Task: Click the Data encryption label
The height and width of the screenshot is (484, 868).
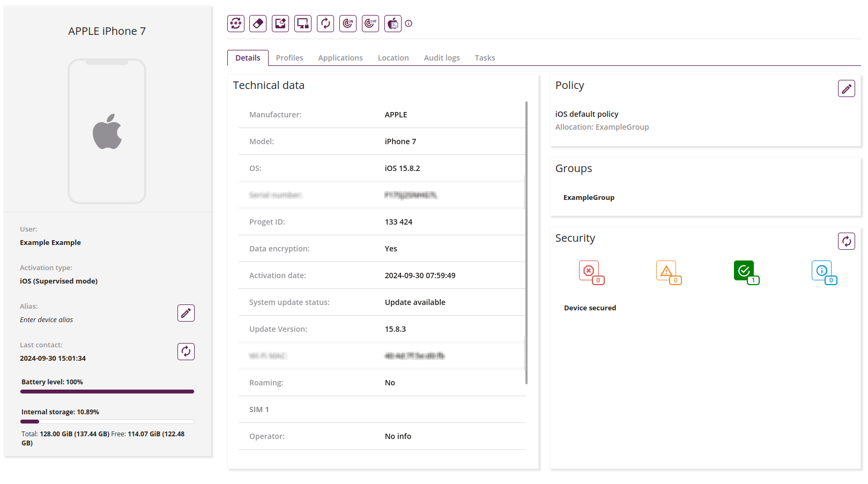Action: click(279, 249)
